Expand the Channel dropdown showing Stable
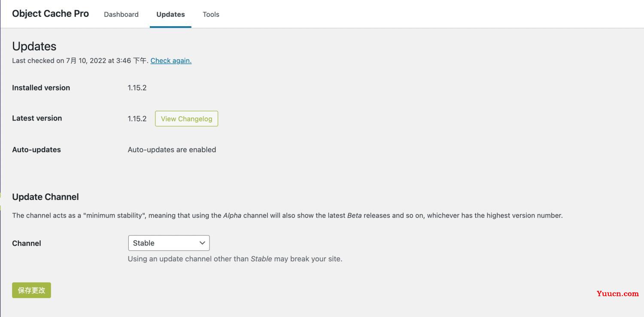The width and height of the screenshot is (644, 317). point(169,243)
